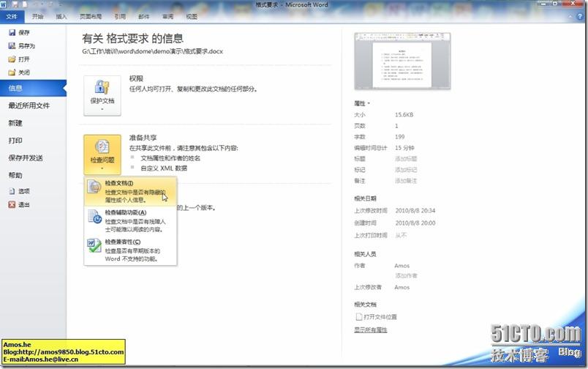588x369 pixels.
Task: Click the 上次修改者 value Amos
Action: tap(402, 287)
